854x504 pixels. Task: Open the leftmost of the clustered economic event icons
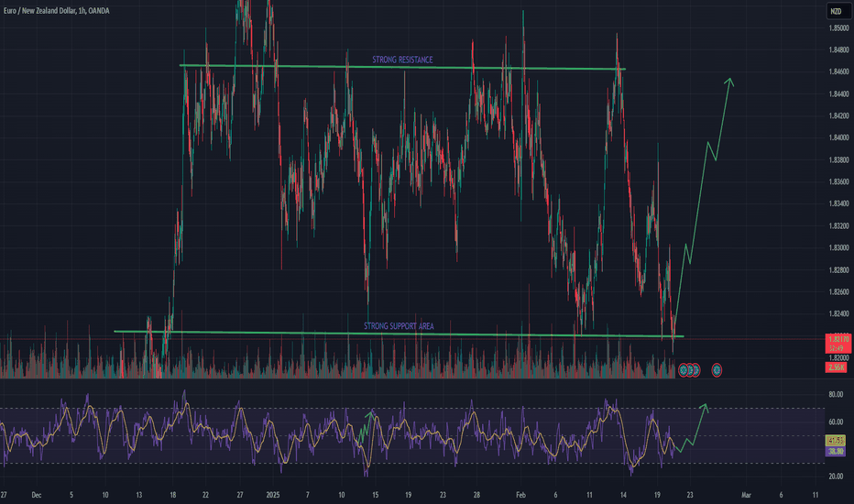(683, 370)
